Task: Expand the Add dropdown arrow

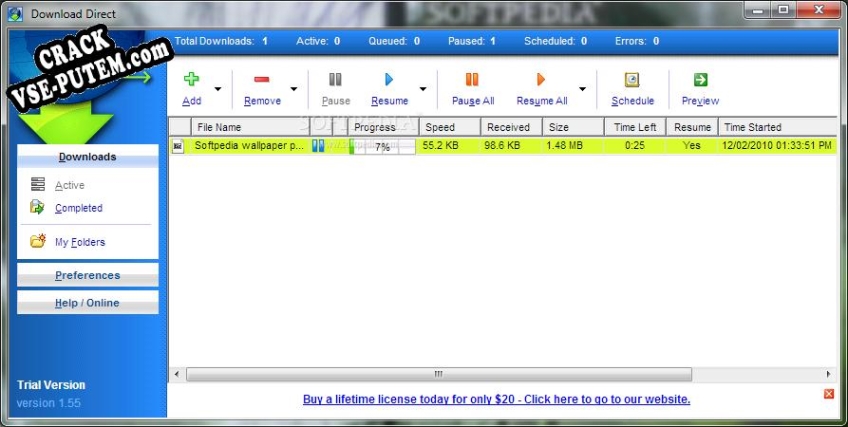Action: pos(218,89)
